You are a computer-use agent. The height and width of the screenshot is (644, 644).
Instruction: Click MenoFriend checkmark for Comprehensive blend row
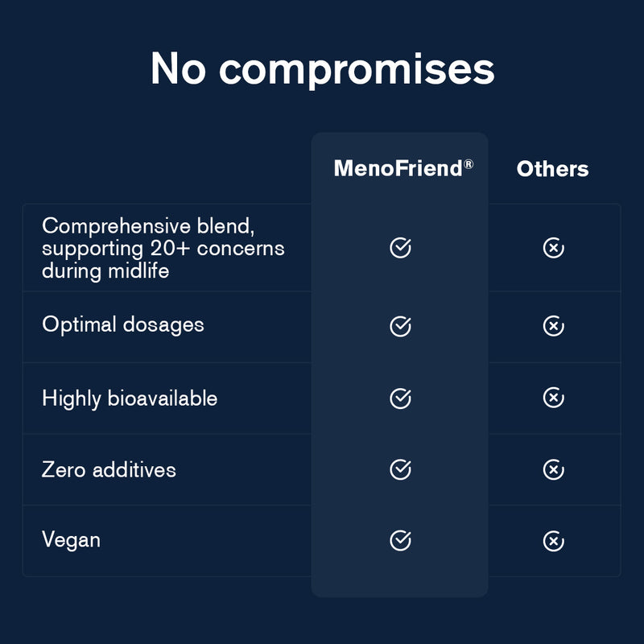pos(400,248)
